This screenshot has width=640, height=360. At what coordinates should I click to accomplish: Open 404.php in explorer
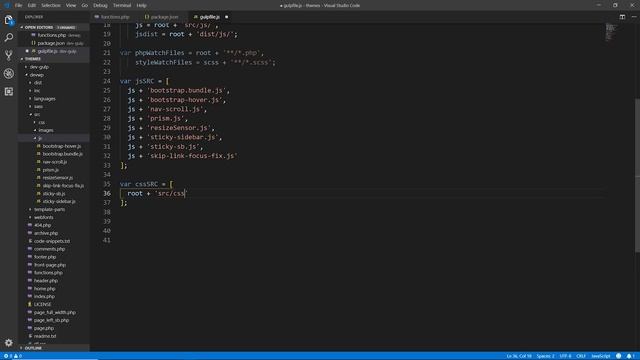coord(53,225)
